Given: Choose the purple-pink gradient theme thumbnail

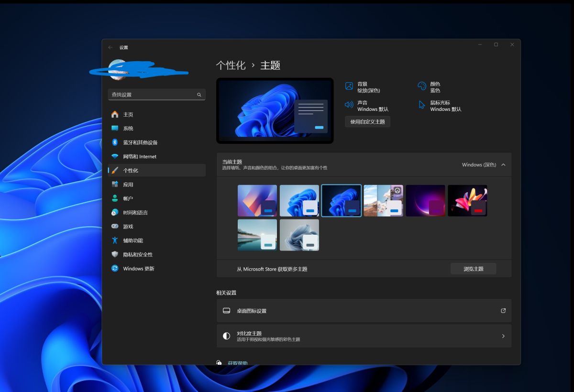Looking at the screenshot, I should pyautogui.click(x=257, y=201).
